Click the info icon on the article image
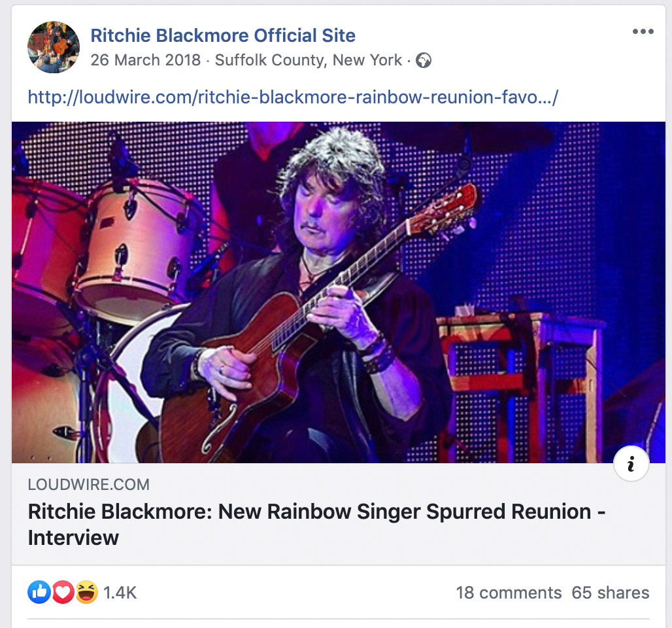 [x=631, y=464]
